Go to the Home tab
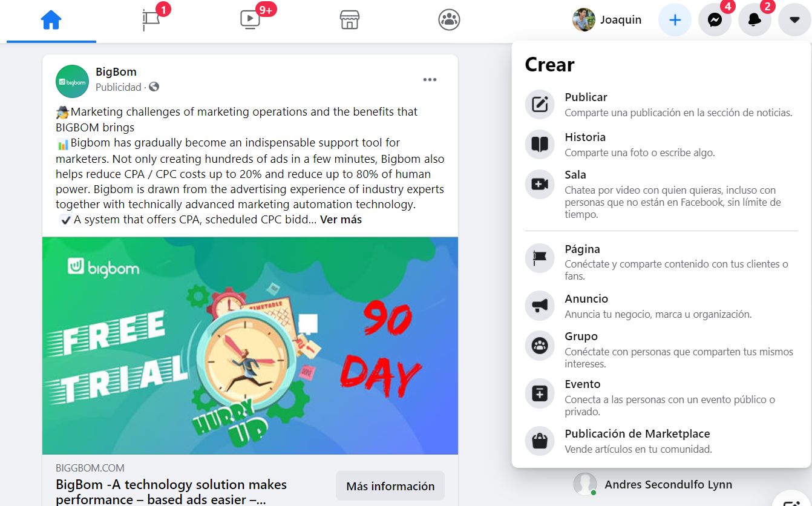The image size is (812, 506). (x=51, y=20)
